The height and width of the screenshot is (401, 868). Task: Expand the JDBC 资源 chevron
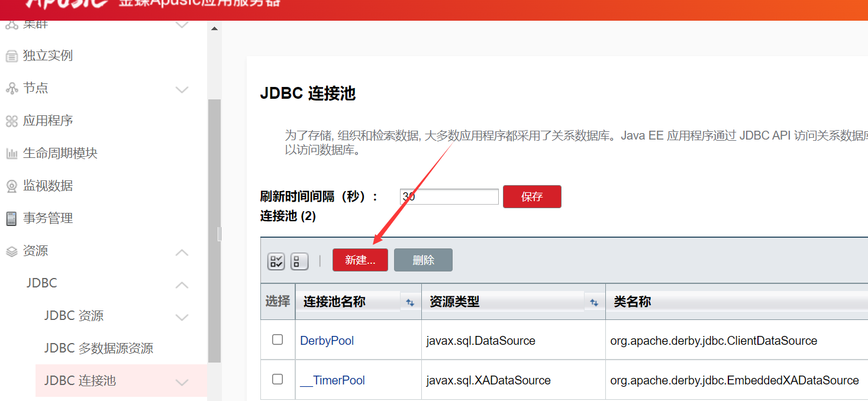182,317
